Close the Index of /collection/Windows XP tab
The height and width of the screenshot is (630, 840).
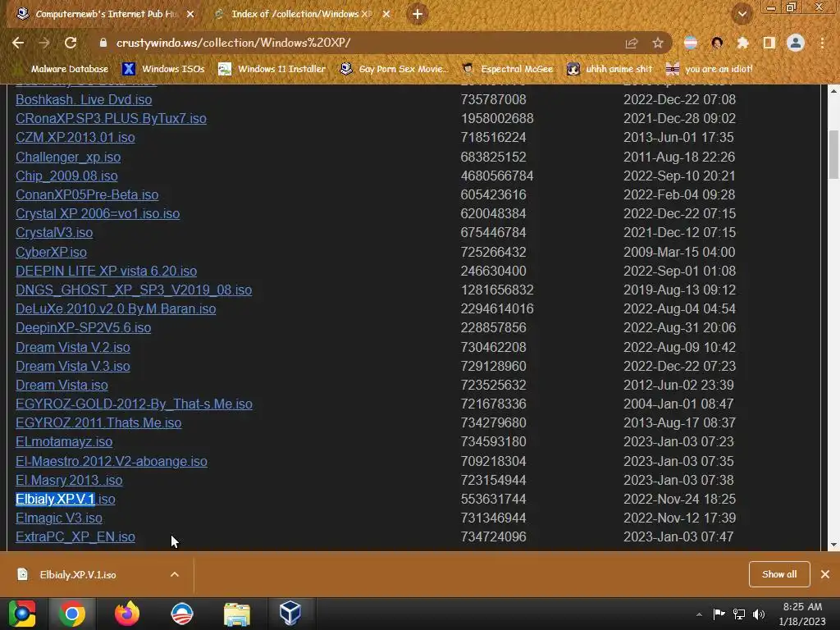coord(386,14)
